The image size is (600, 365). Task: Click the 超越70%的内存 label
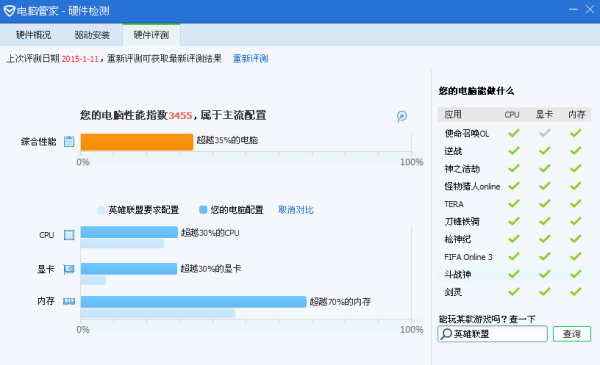(x=340, y=301)
